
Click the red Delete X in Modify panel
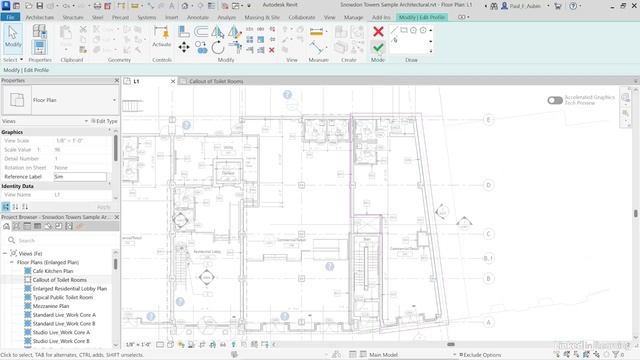coord(271,50)
